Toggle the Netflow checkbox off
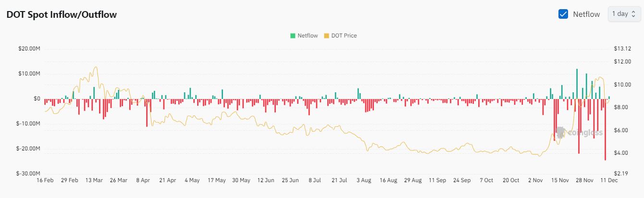 point(564,14)
